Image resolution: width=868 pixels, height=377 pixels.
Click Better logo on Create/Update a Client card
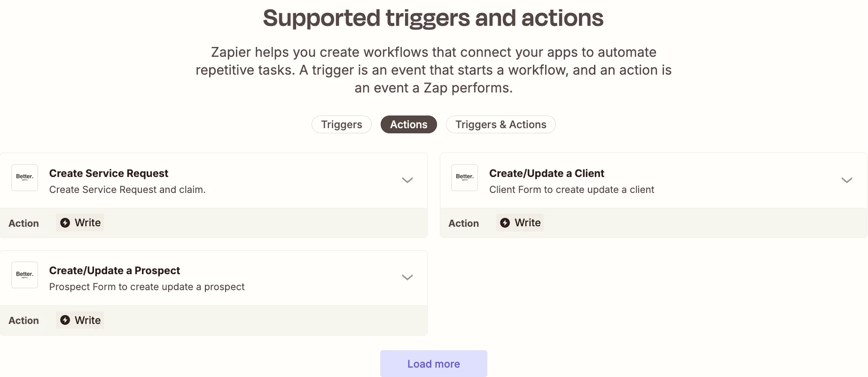(464, 177)
